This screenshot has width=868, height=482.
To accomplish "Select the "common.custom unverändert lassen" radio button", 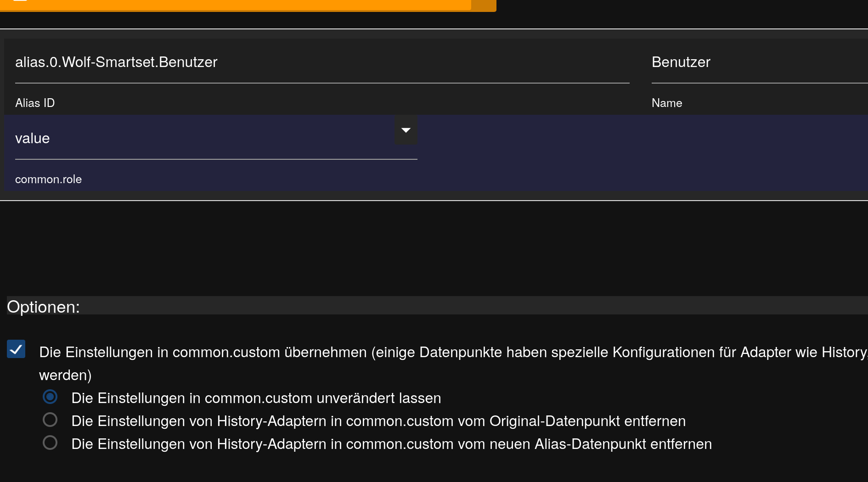I will (50, 397).
